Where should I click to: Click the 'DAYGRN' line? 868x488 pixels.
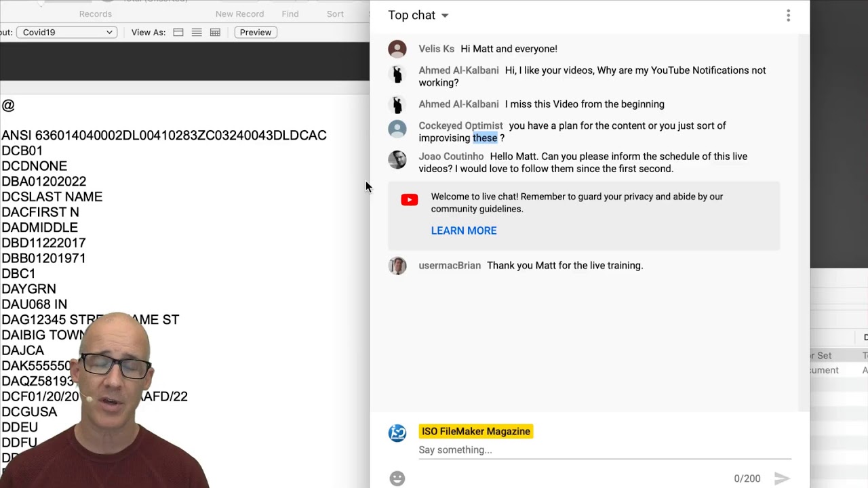point(28,289)
